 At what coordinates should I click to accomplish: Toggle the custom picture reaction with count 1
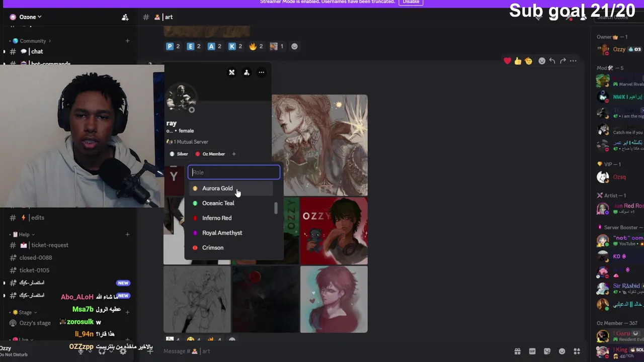pos(277,46)
